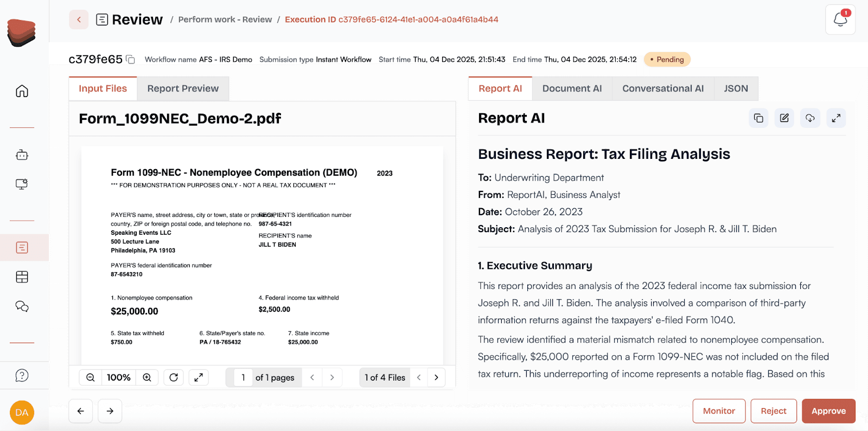Open the robot agent icon in sidebar

click(x=22, y=155)
